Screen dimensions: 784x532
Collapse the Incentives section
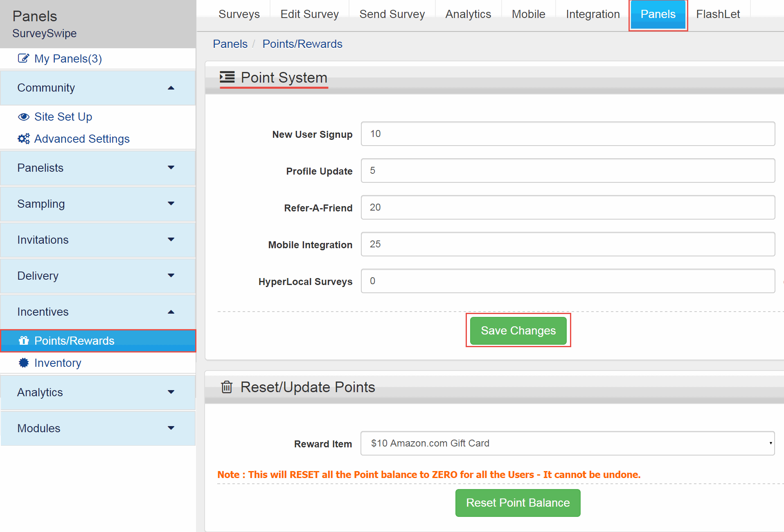point(171,312)
